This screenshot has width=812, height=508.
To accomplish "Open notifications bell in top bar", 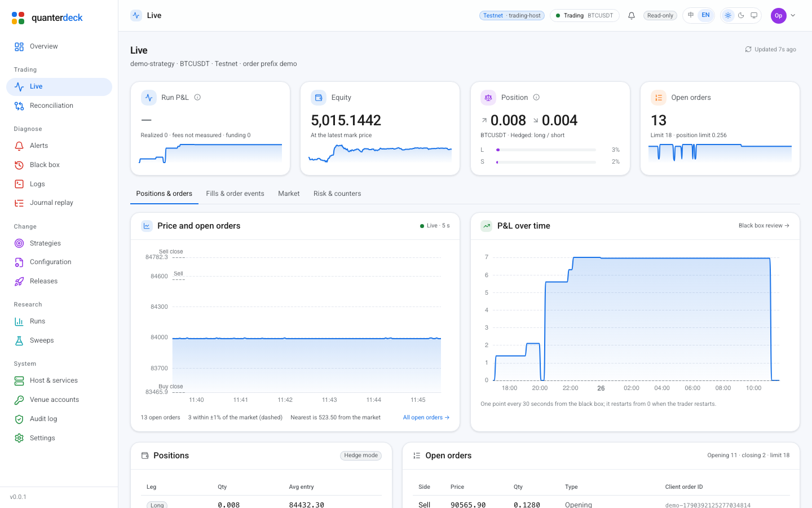I will pyautogui.click(x=632, y=16).
